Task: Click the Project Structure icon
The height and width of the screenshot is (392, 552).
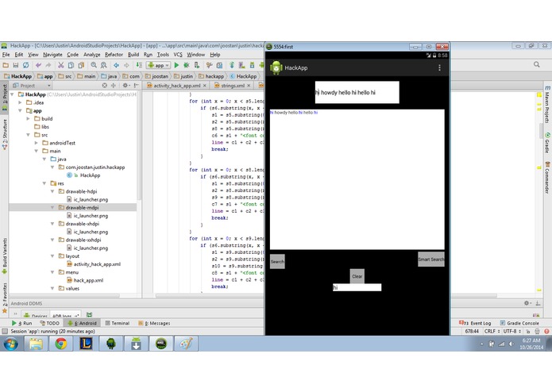Action: click(x=219, y=65)
